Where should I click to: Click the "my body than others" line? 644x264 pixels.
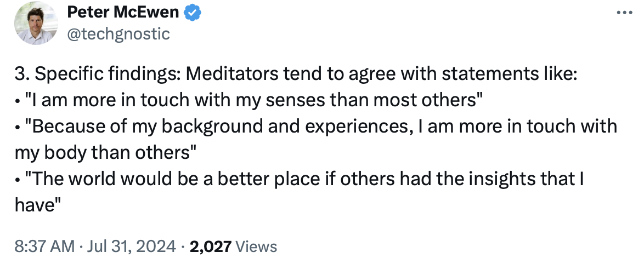click(x=105, y=153)
